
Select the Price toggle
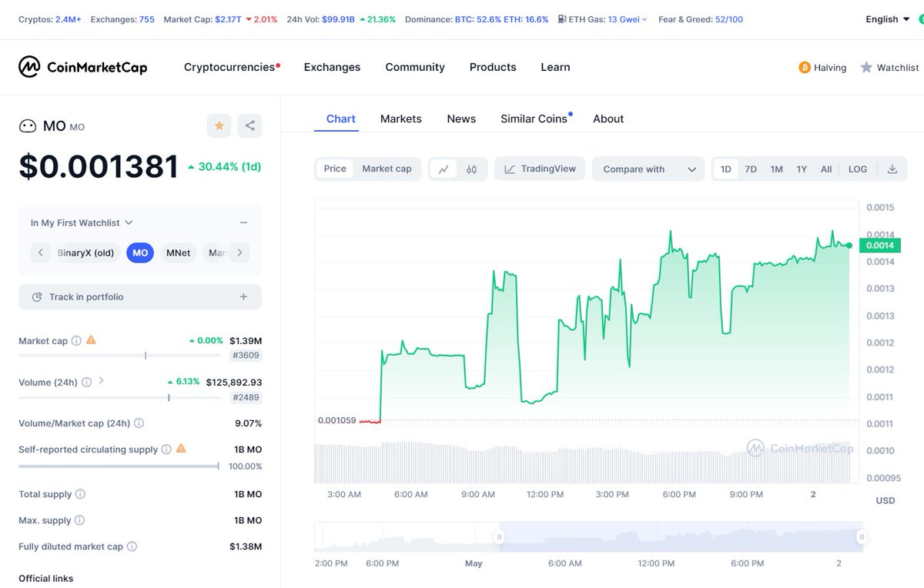click(335, 169)
